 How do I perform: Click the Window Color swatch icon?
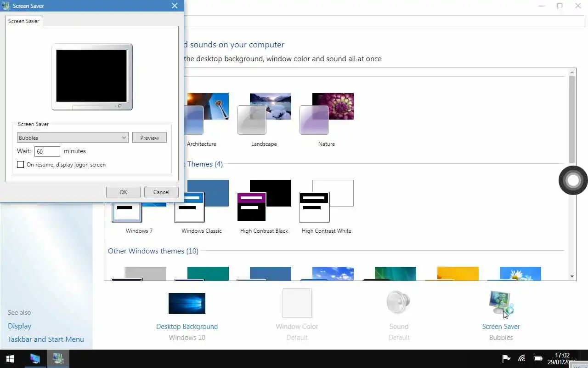coord(297,303)
